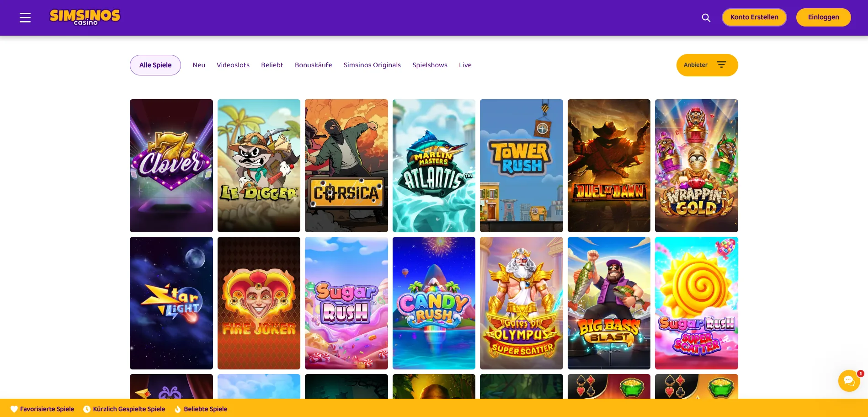This screenshot has width=868, height=417.
Task: Click the Konto Erstellen button
Action: point(754,17)
